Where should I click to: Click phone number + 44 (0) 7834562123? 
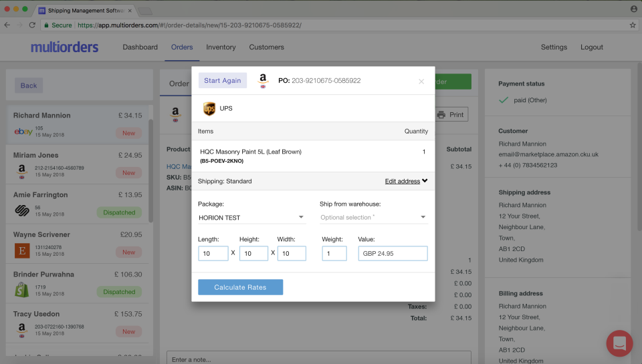pos(528,165)
